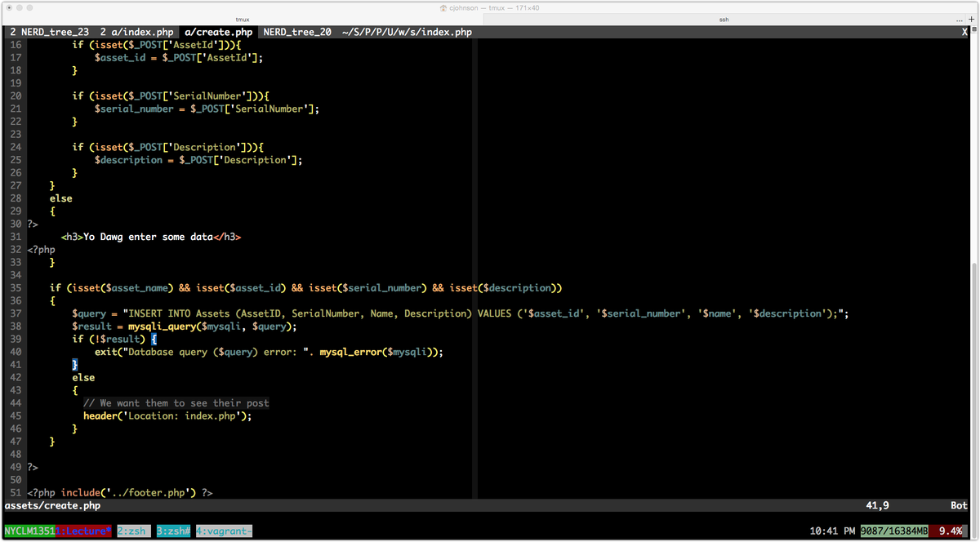Click the <?php opening tag on line 32

(x=41, y=250)
